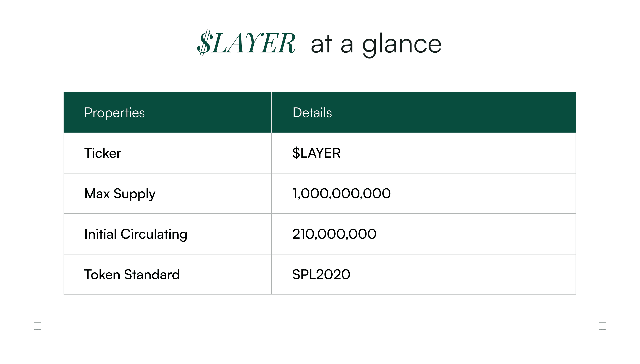
Task: Click the $LAYER ticker value cell
Action: point(424,153)
